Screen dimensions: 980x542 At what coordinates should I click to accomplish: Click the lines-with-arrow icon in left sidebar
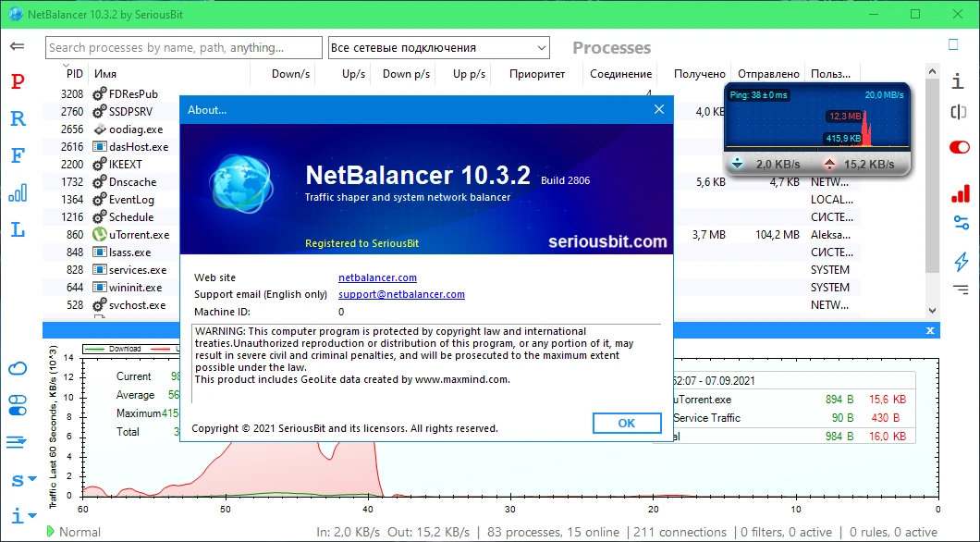click(x=17, y=443)
